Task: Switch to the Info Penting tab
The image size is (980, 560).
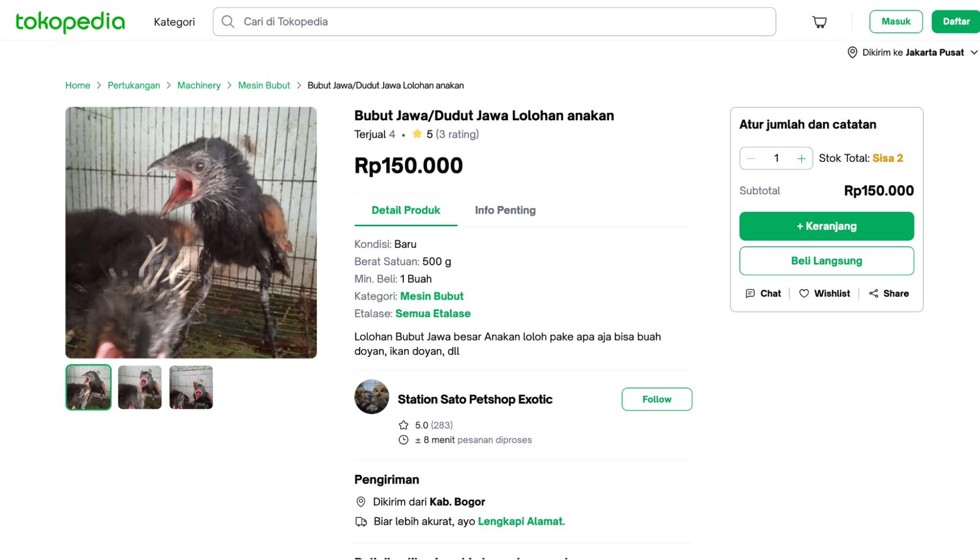Action: point(505,210)
